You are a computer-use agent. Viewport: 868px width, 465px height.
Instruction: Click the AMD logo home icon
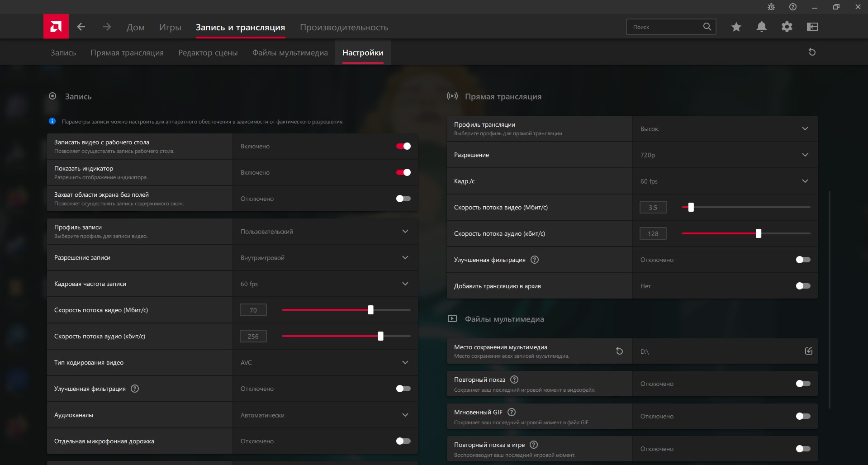tap(56, 27)
